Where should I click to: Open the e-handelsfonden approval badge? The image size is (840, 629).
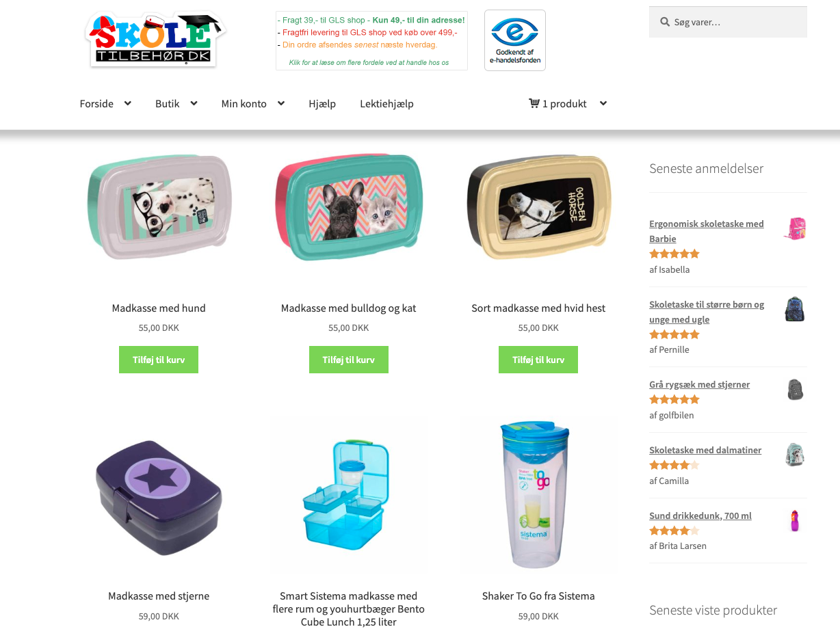[515, 40]
